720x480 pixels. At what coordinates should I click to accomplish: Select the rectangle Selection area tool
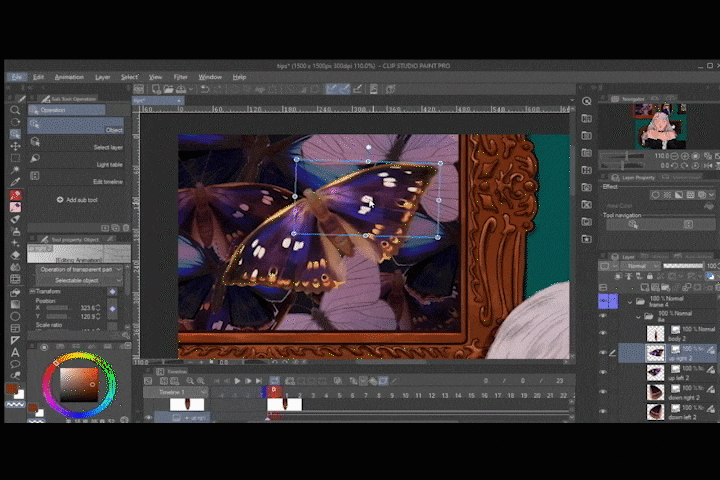point(15,158)
